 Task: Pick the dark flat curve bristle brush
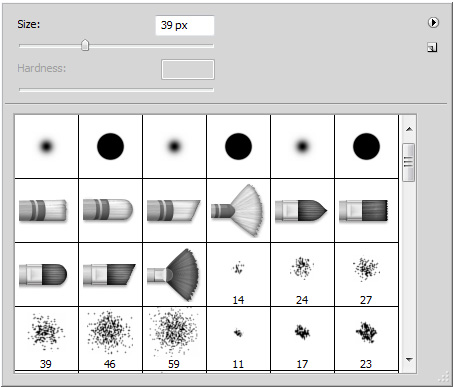click(46, 275)
